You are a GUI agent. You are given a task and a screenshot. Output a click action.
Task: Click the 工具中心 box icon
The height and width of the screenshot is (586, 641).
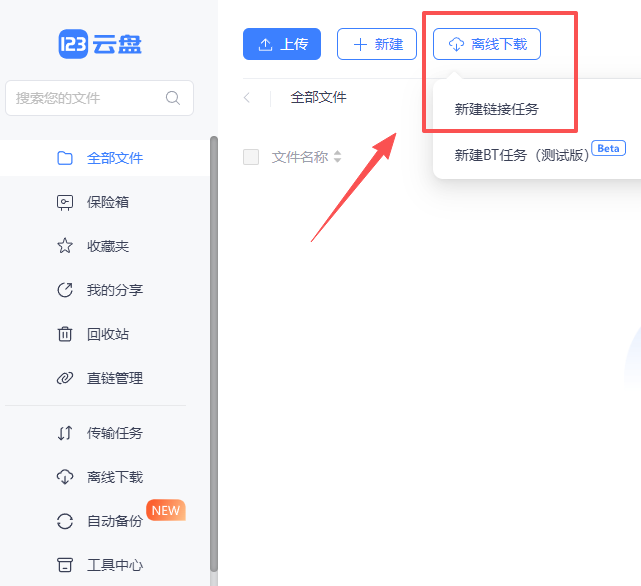(65, 565)
